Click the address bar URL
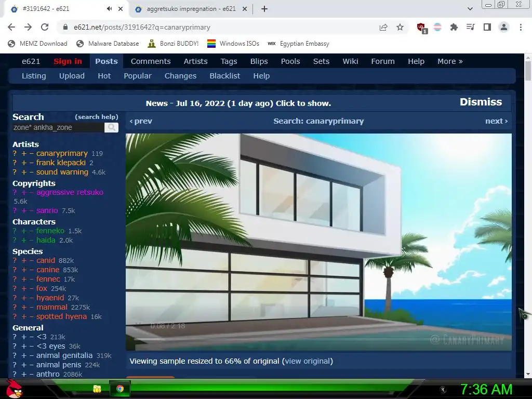Viewport: 532px width, 399px height. coord(142,27)
